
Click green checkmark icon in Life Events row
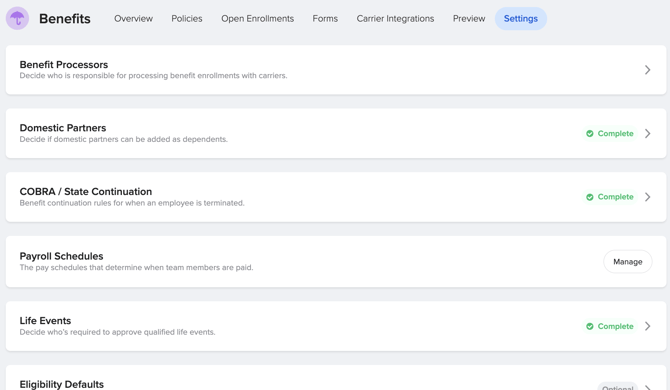coord(590,326)
